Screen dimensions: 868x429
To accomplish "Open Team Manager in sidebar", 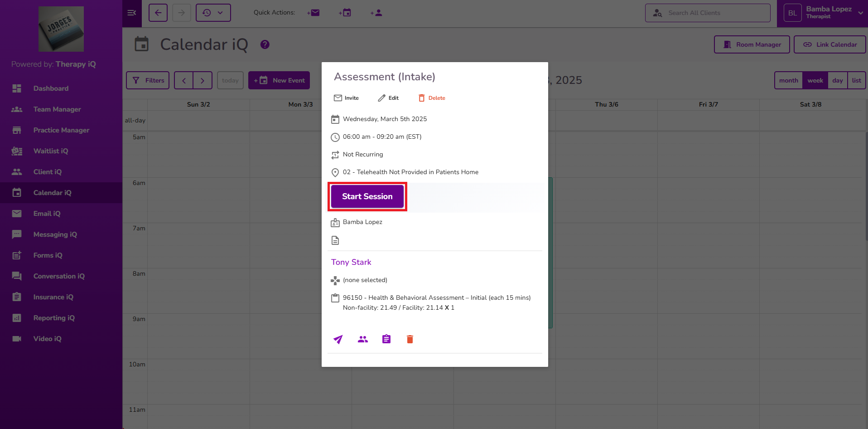I will (61, 109).
